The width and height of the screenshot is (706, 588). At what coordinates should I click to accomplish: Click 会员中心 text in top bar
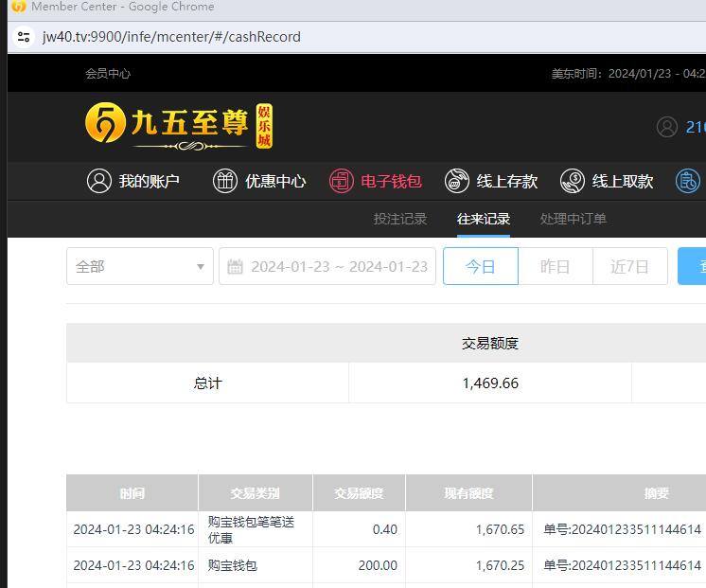[x=108, y=74]
